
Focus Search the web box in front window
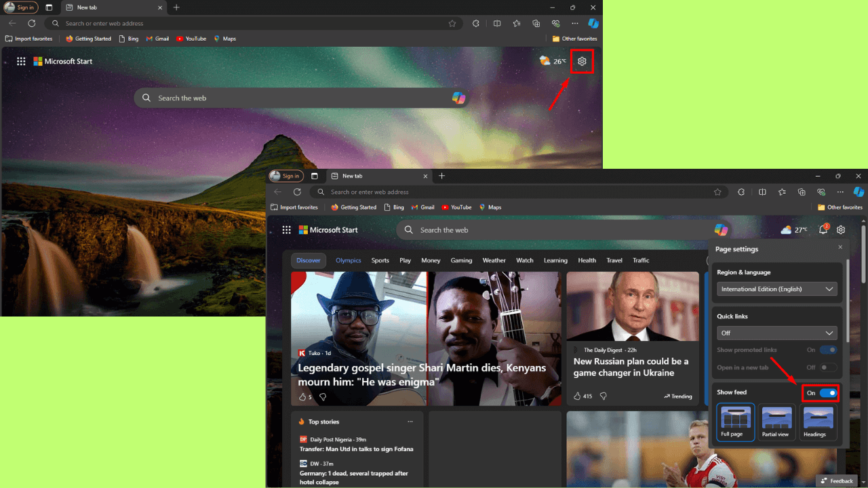pyautogui.click(x=564, y=230)
